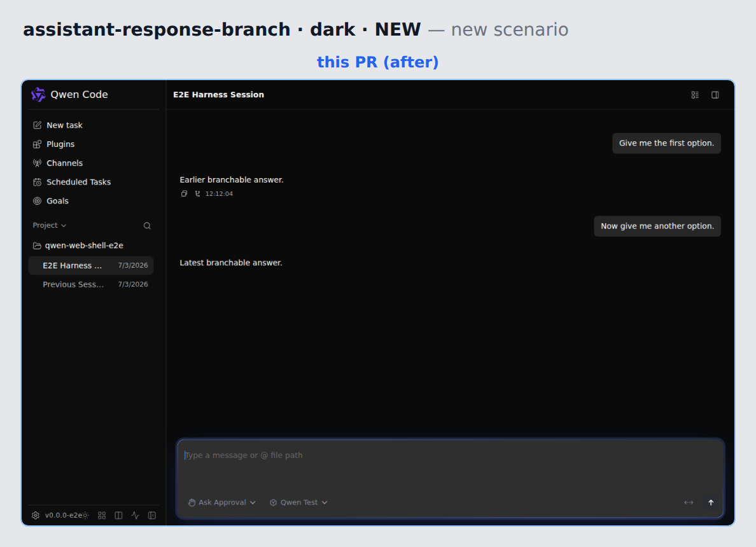Open the Goals section

[x=51, y=201]
